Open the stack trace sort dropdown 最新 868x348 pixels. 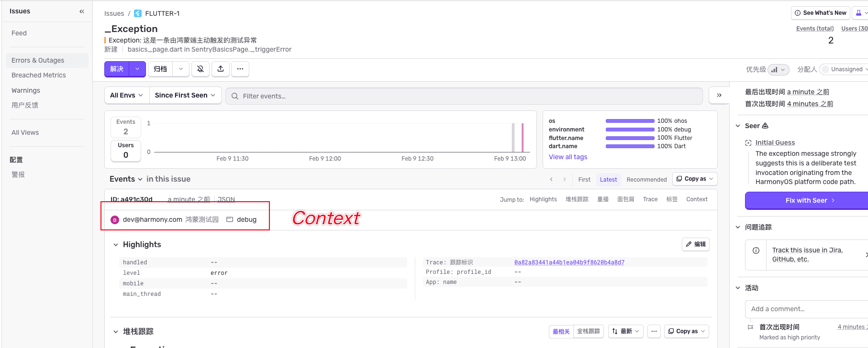pos(625,331)
